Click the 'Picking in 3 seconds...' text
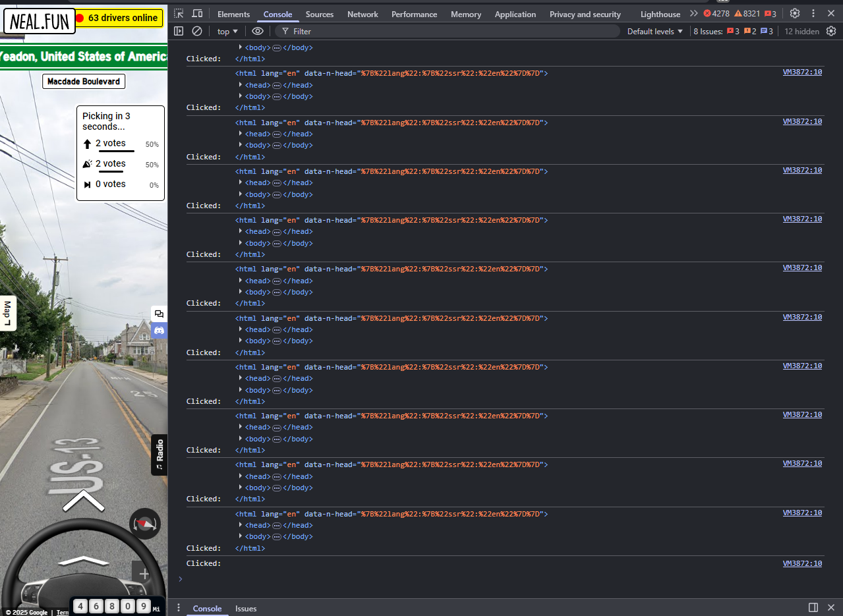The width and height of the screenshot is (843, 616). click(106, 121)
